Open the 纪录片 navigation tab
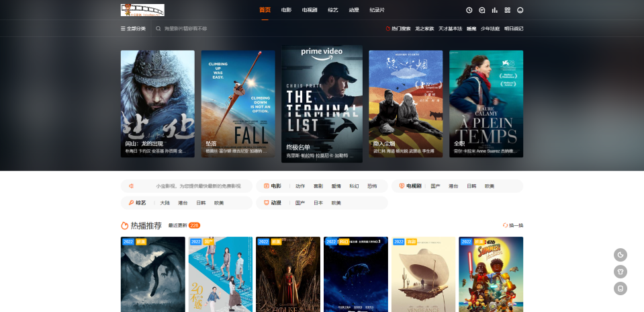This screenshot has width=644, height=312. [377, 10]
